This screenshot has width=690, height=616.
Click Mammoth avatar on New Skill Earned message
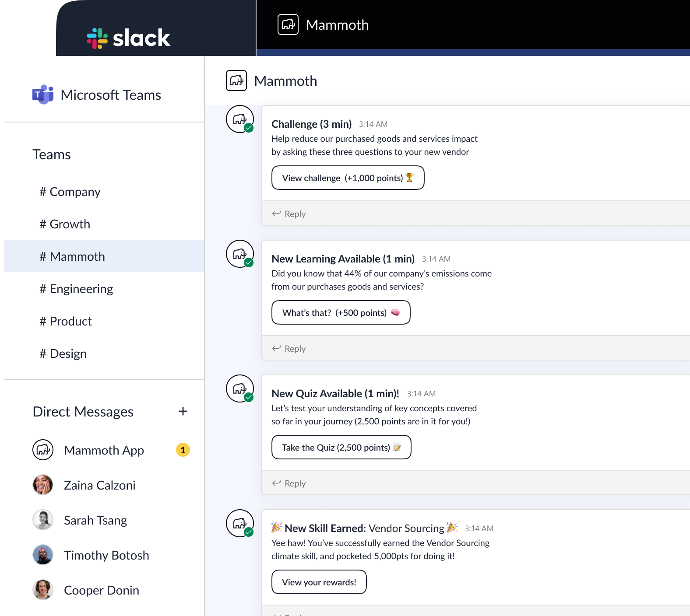[240, 523]
